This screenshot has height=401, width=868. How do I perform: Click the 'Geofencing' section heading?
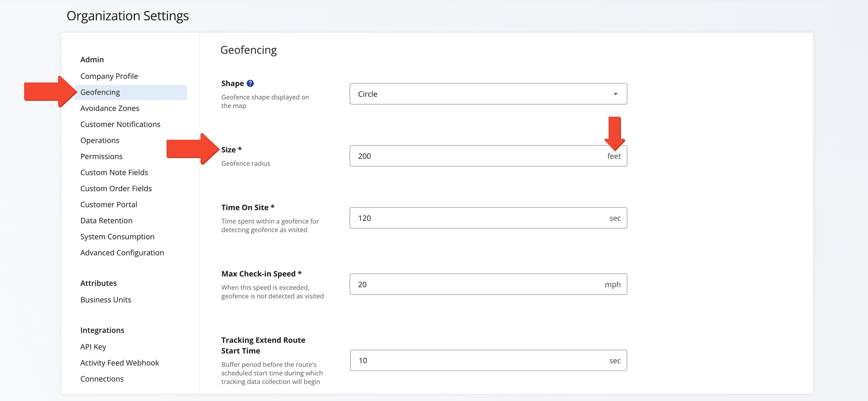[x=248, y=50]
